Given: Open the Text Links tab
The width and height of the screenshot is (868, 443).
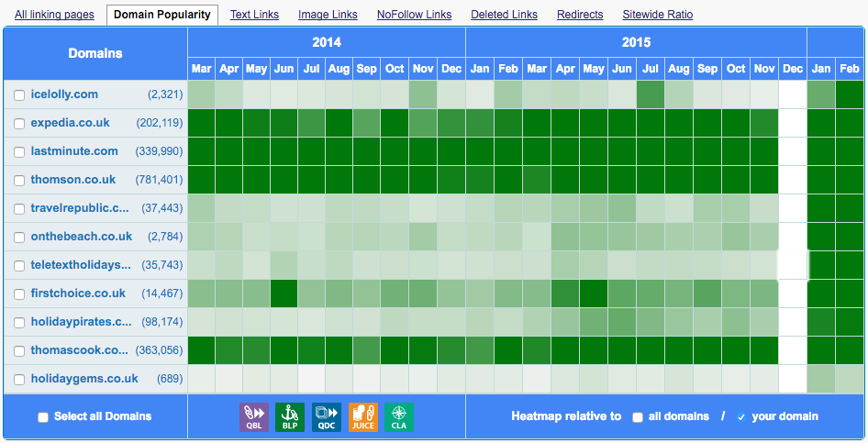Looking at the screenshot, I should click(x=254, y=15).
